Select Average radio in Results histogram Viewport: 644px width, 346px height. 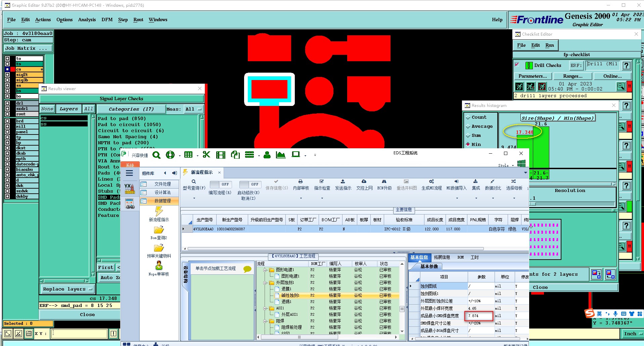(468, 126)
